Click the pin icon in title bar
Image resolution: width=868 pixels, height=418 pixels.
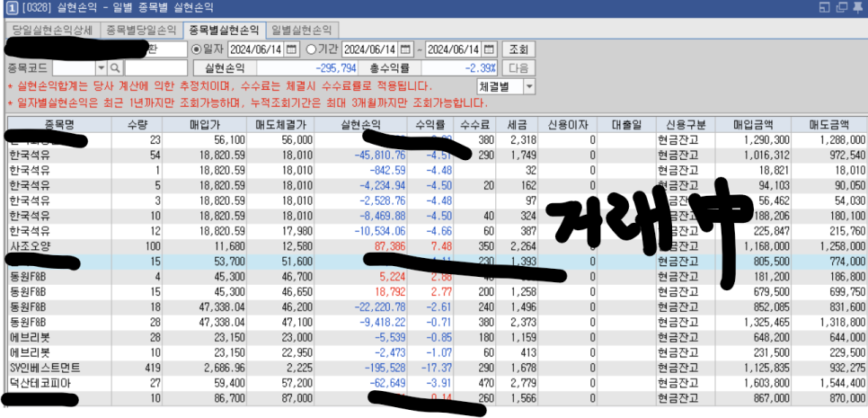coord(859,7)
